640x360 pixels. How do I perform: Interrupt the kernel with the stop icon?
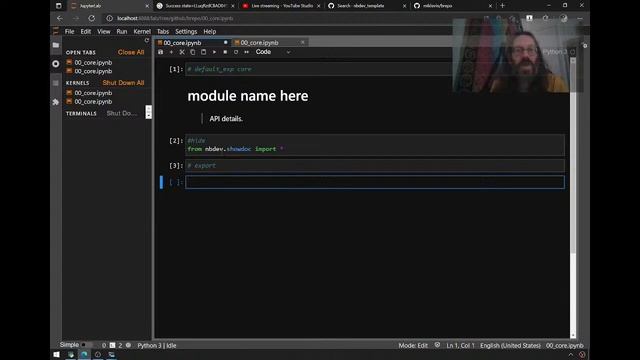click(225, 52)
